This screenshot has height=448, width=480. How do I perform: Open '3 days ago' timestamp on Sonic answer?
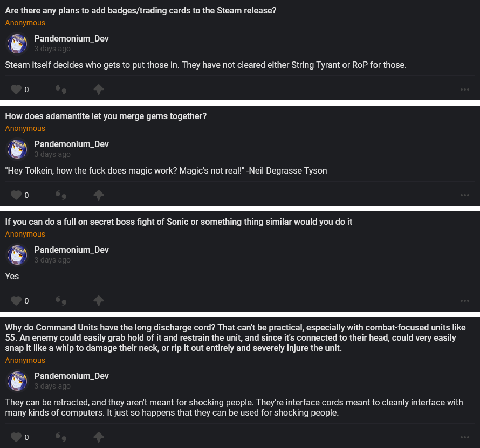click(x=52, y=260)
